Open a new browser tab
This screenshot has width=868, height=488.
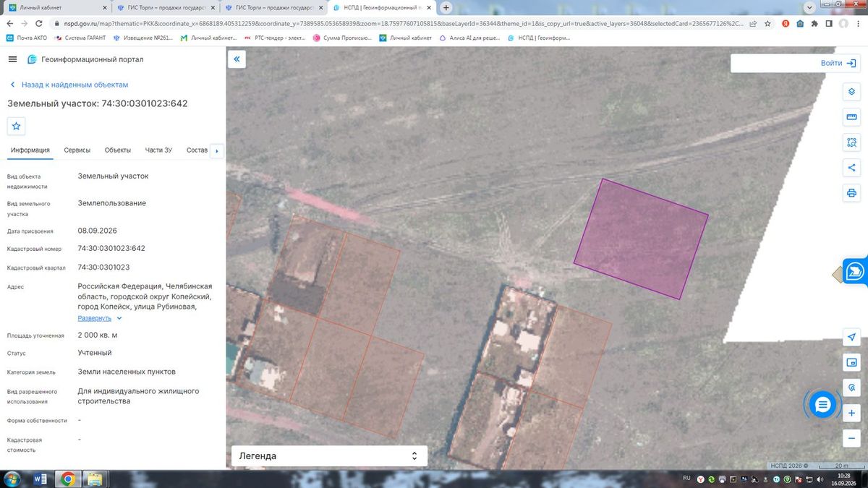pos(446,8)
